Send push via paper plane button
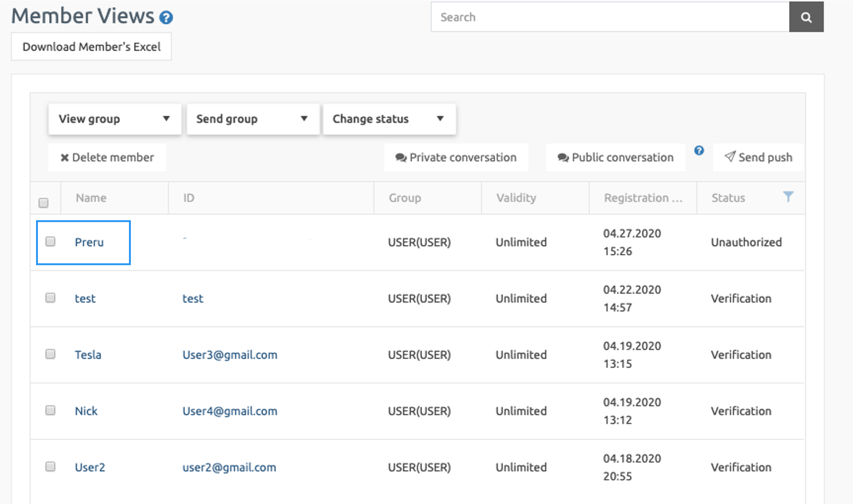The image size is (853, 504). click(758, 157)
